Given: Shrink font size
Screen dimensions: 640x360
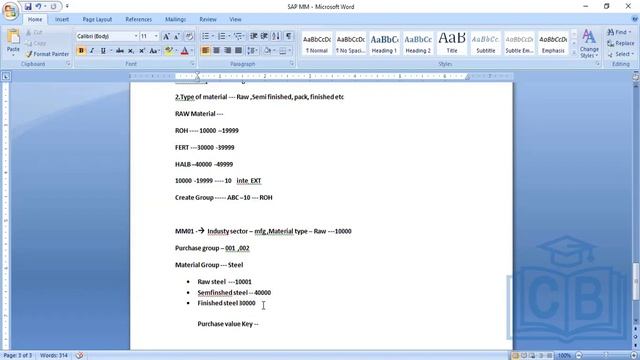Looking at the screenshot, I should pos(177,36).
